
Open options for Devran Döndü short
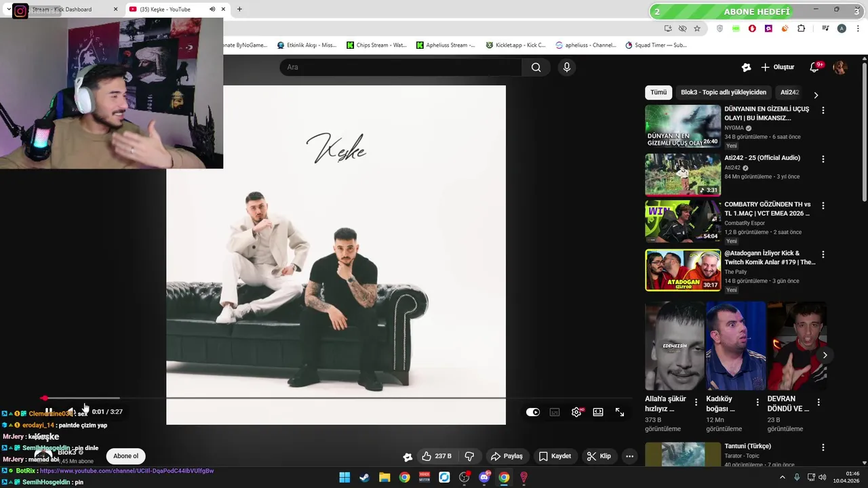(x=818, y=402)
